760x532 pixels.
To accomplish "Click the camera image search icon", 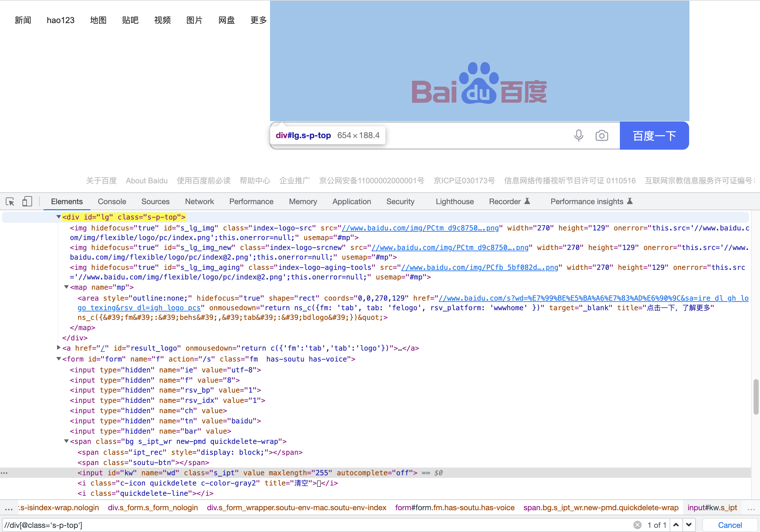I will click(x=602, y=136).
